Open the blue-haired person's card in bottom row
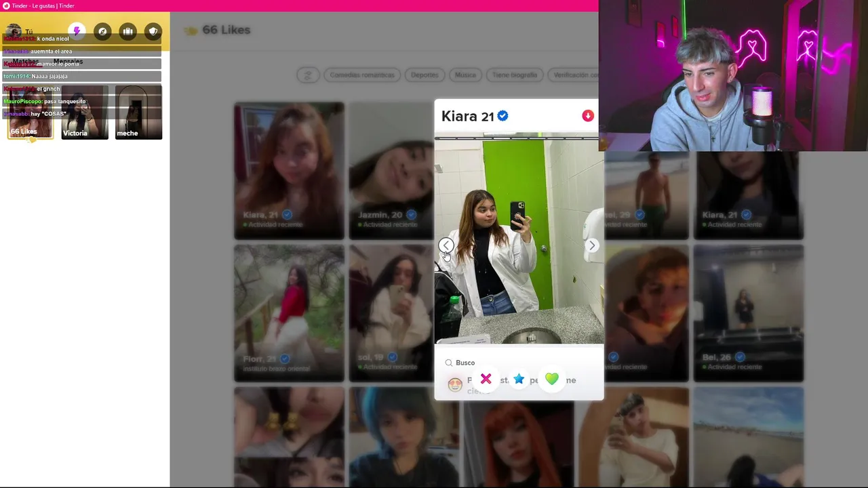Screen dimensions: 868x488 coord(404,437)
